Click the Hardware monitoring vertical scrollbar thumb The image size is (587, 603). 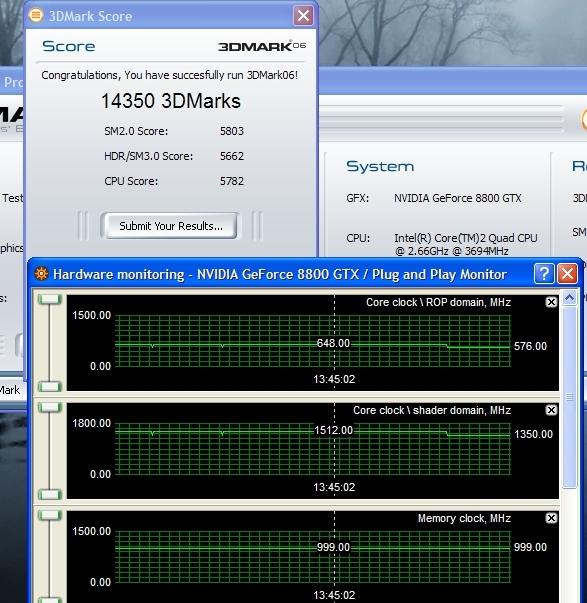[569, 397]
